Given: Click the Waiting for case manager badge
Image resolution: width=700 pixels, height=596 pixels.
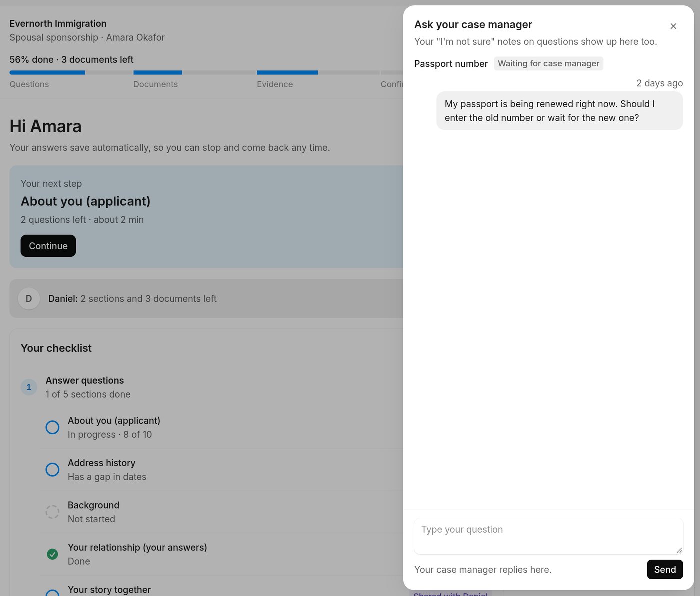Looking at the screenshot, I should tap(548, 63).
